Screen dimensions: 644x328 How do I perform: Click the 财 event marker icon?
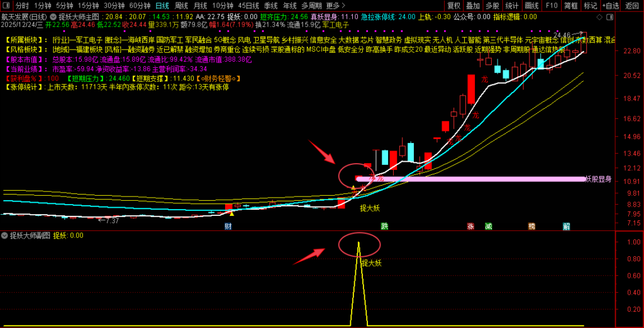point(228,226)
